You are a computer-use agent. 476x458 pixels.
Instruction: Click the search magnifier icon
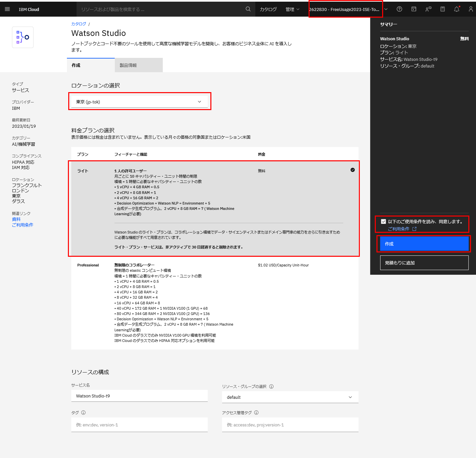point(248,9)
